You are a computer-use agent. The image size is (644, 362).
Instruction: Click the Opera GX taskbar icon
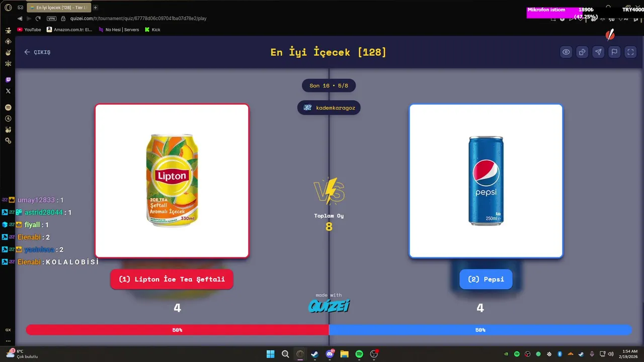[300, 354]
